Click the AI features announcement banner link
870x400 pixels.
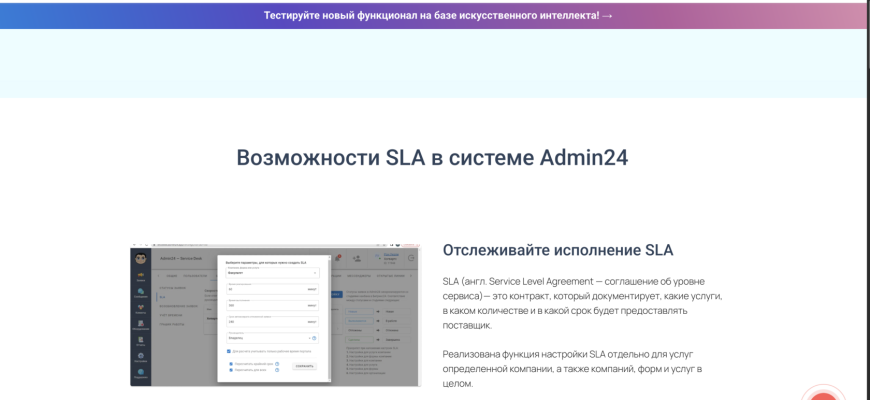click(x=438, y=15)
